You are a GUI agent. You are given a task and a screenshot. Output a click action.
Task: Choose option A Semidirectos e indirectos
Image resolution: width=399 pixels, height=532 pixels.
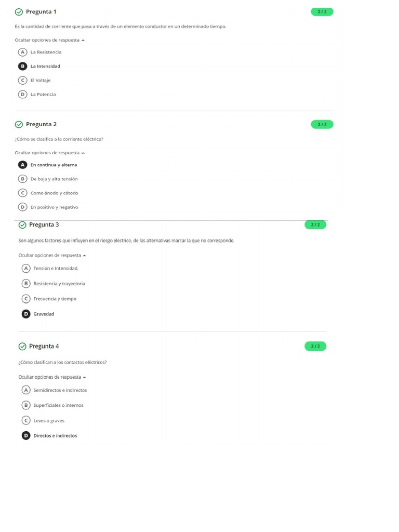click(x=54, y=390)
